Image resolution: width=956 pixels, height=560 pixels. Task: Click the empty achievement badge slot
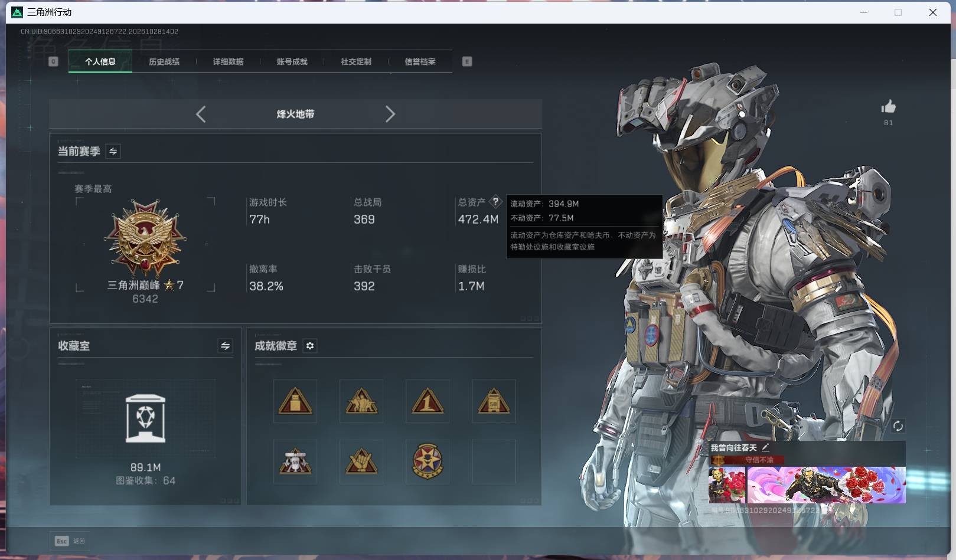(x=494, y=461)
